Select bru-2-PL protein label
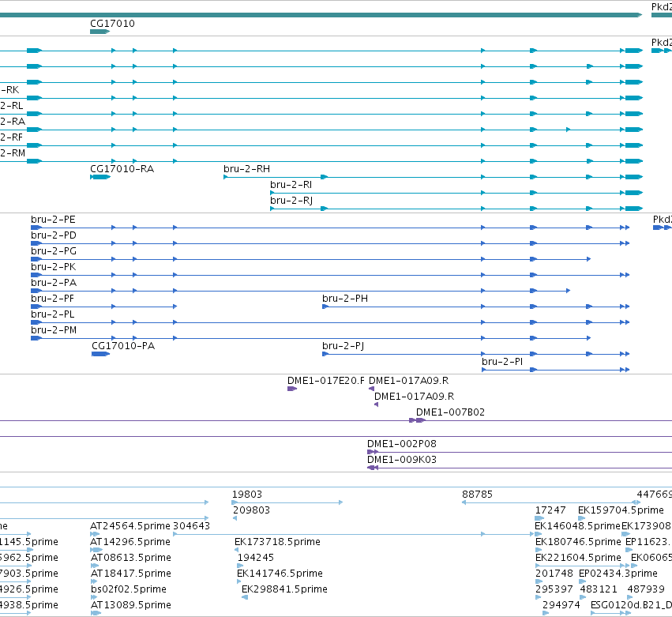This screenshot has height=617, width=672. click(53, 314)
